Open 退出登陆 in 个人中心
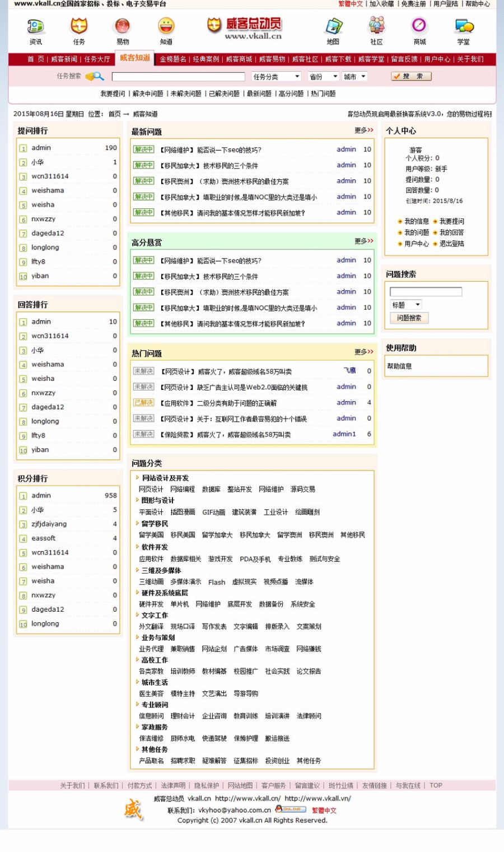Screen dimensions: 504x852 [x=451, y=244]
